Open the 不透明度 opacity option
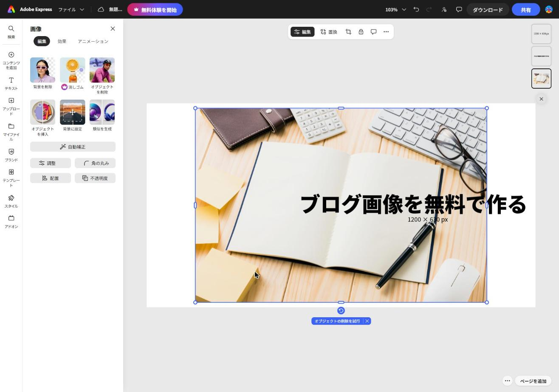Screen dimensions: 559x392 (95, 178)
